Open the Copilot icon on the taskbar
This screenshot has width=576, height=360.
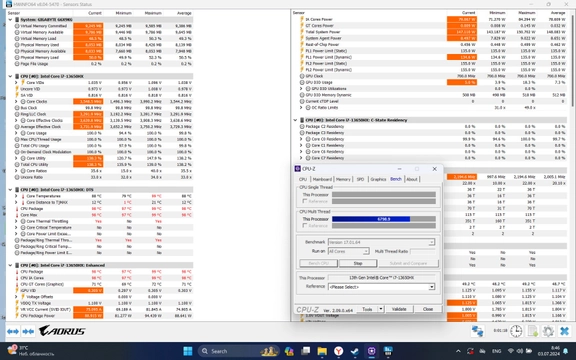point(289,351)
